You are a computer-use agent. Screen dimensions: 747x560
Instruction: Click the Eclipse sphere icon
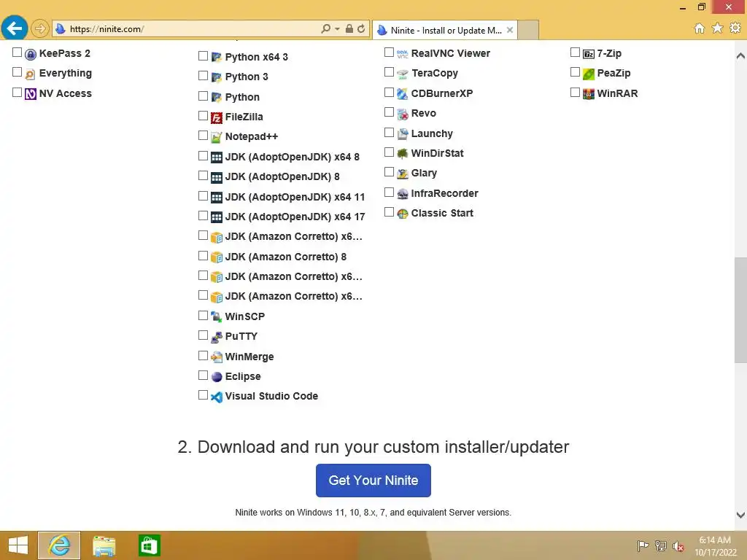click(216, 377)
